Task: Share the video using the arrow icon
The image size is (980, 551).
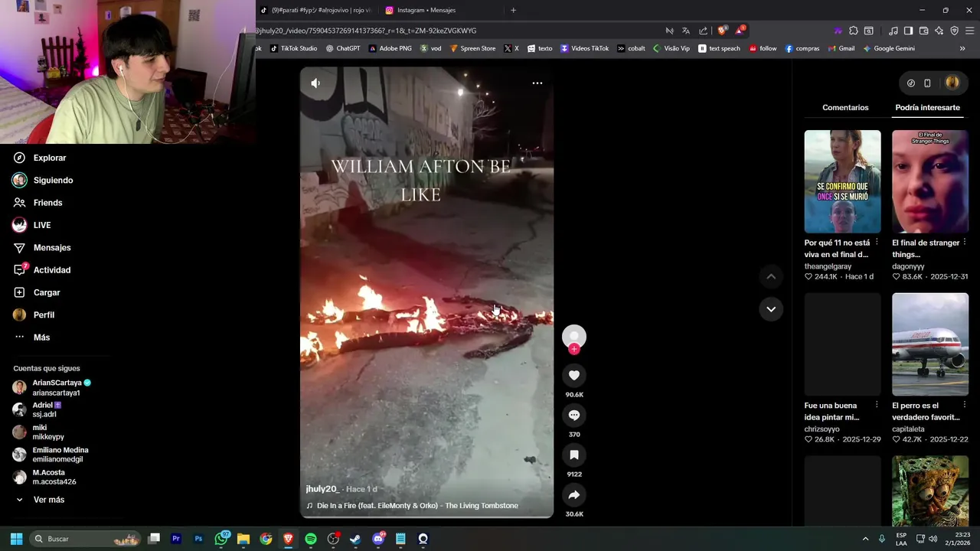Action: pos(574,494)
